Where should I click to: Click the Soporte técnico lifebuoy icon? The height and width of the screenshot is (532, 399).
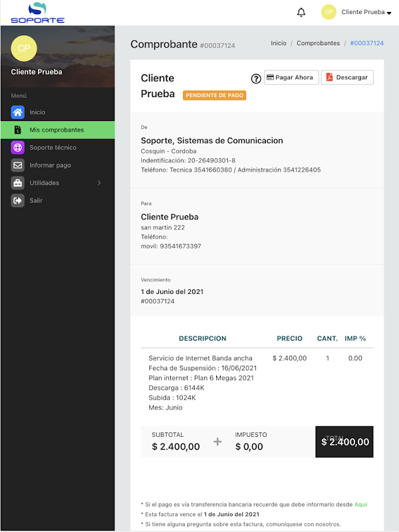click(18, 148)
